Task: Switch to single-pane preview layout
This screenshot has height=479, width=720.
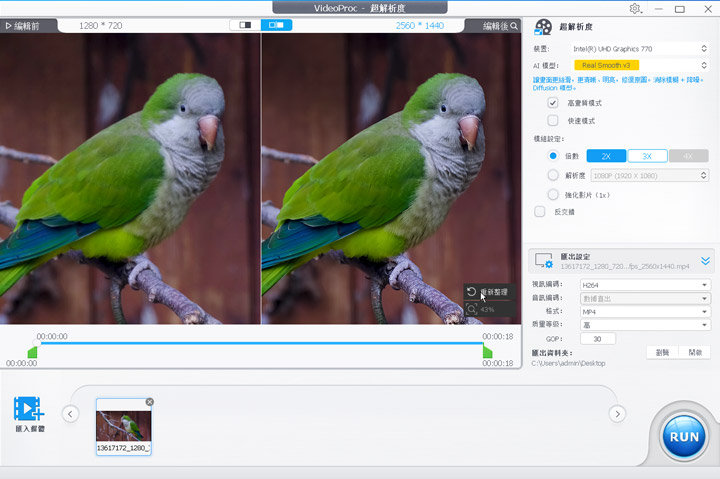Action: click(245, 25)
